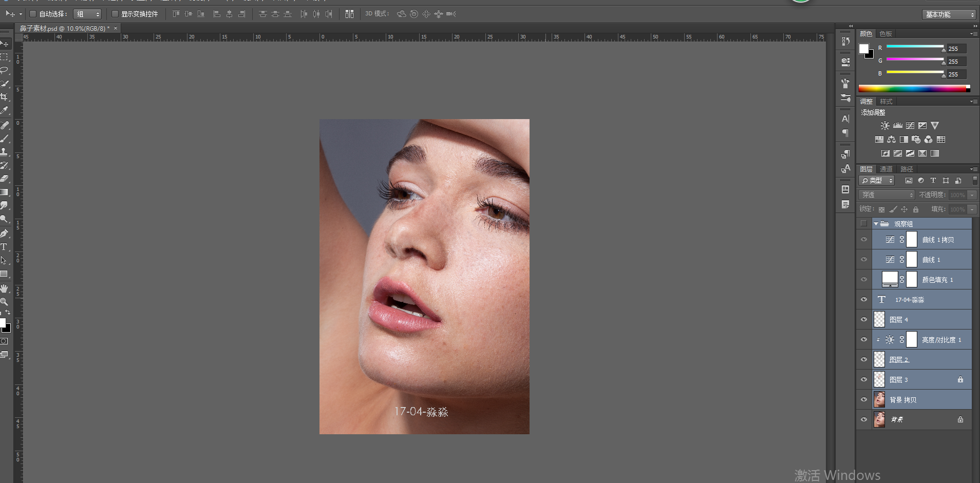Show the 观察组 group visibility box

(864, 224)
